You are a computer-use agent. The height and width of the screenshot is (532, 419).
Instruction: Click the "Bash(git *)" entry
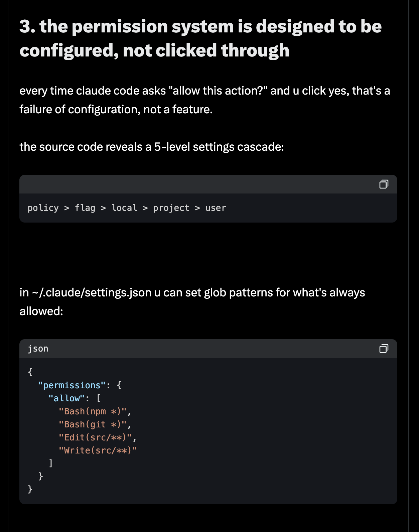(93, 424)
